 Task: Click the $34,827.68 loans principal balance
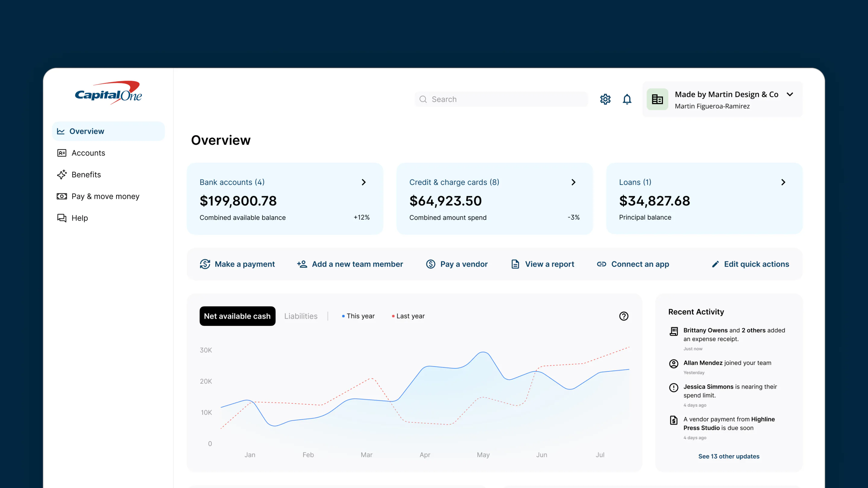pos(654,201)
